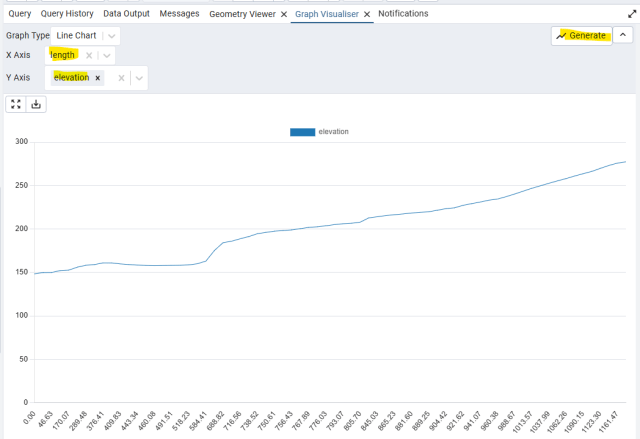The image size is (640, 439).
Task: Open the Graph Type Line Chart dropdown
Action: [x=85, y=36]
